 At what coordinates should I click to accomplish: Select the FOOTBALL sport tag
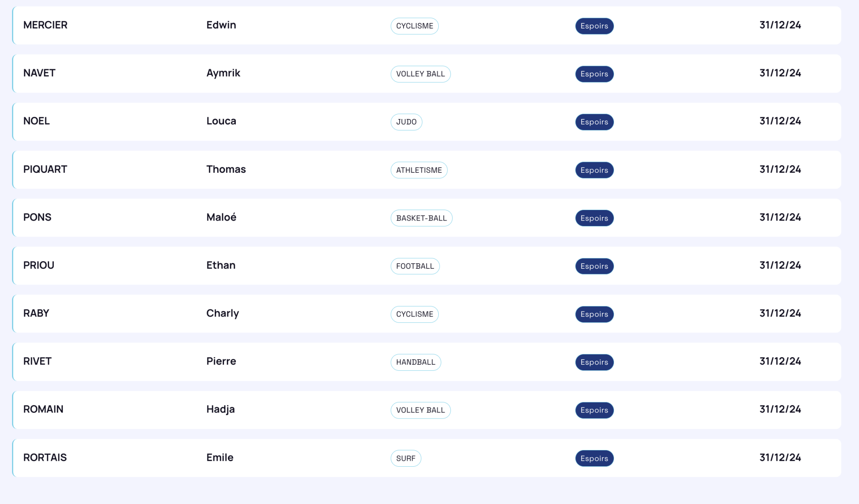click(x=415, y=266)
